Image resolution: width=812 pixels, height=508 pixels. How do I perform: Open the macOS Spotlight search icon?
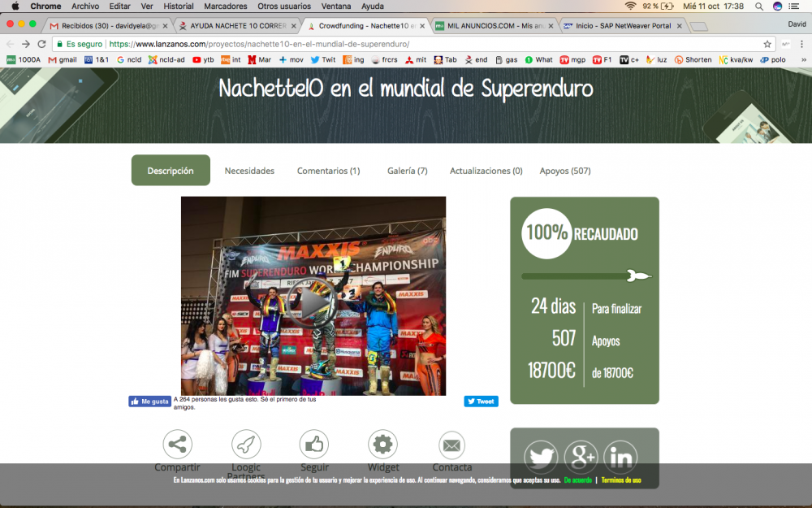(758, 7)
